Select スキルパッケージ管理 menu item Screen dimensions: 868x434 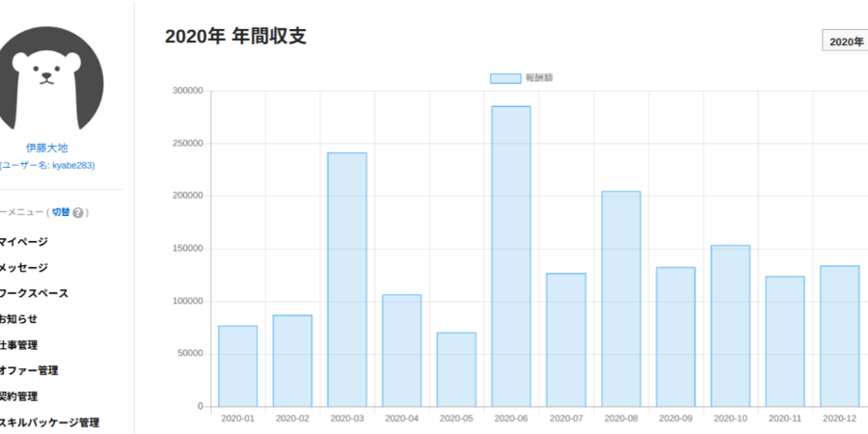(49, 422)
